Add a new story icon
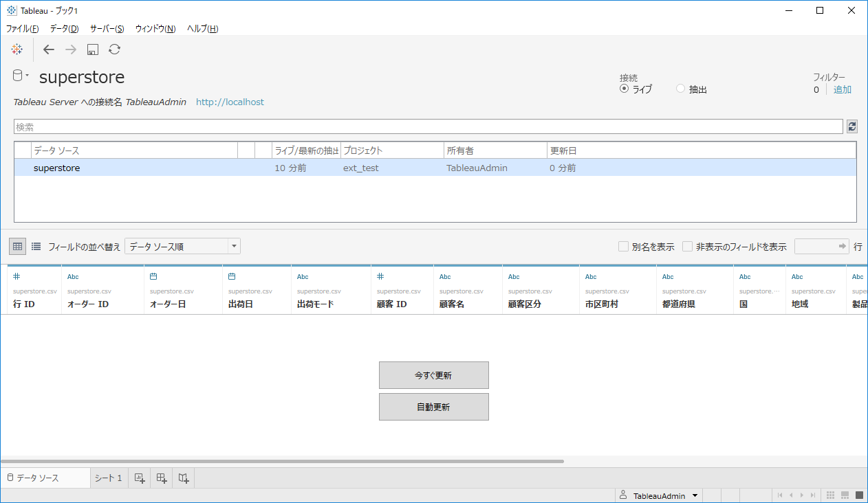 tap(184, 478)
